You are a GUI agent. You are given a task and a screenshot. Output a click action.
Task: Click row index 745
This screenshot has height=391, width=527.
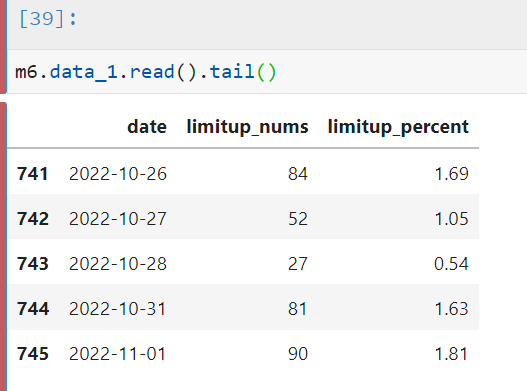[33, 354]
